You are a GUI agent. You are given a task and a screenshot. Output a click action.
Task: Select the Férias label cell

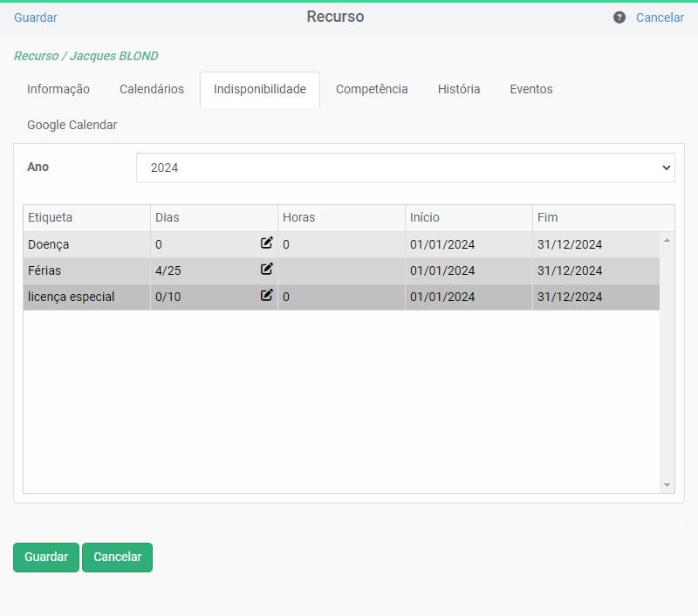pyautogui.click(x=86, y=270)
